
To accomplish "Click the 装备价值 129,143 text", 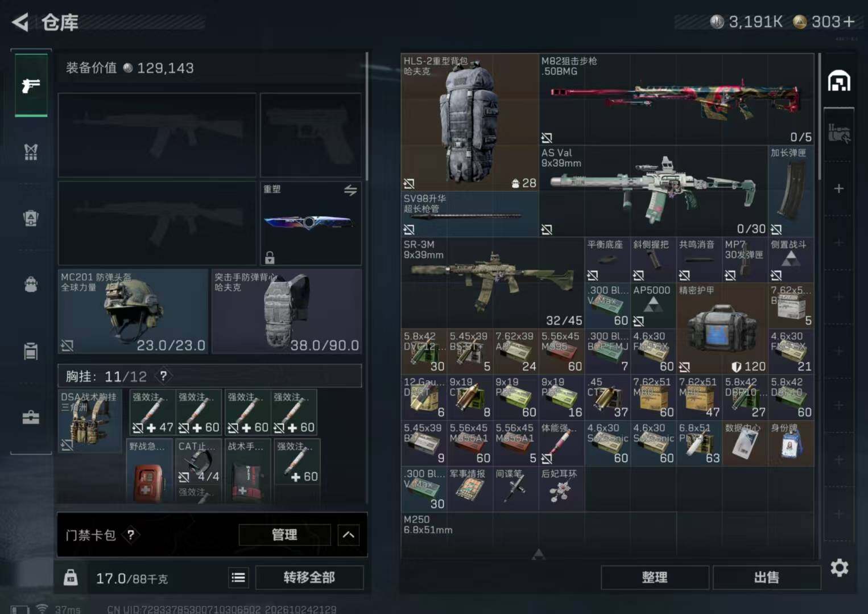I will 130,68.
